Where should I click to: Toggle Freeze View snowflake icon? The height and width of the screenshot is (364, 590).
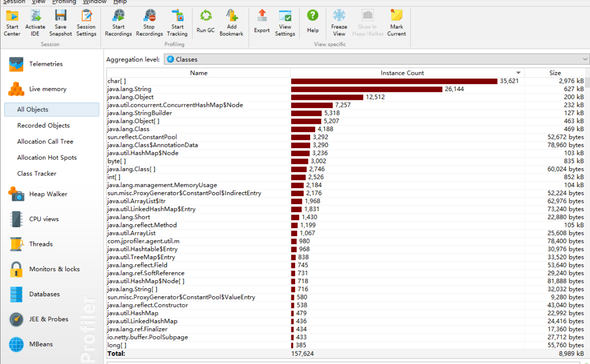[339, 16]
